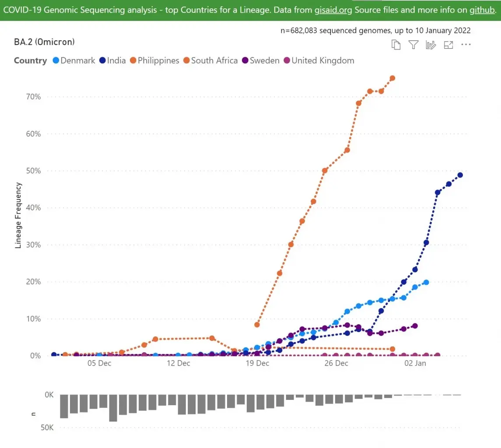Toggle the India legend item

click(113, 60)
